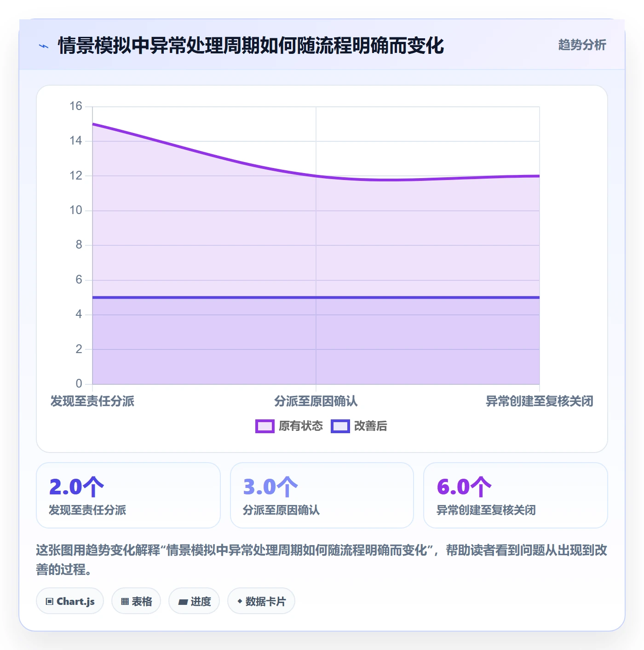Click the 改善后 blue legend swatch
The height and width of the screenshot is (650, 644).
(x=340, y=426)
